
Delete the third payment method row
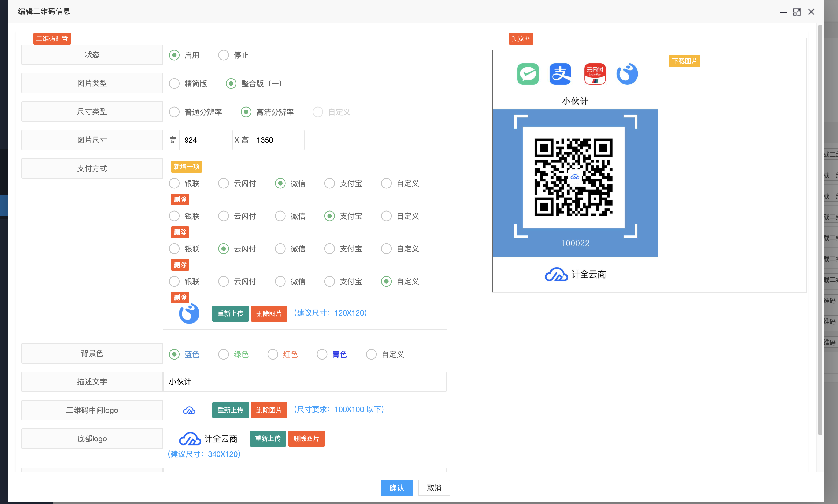tap(180, 265)
